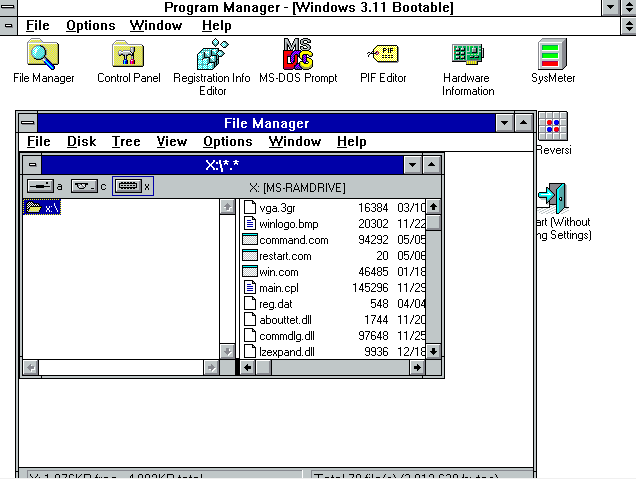The width and height of the screenshot is (636, 479).
Task: Click file size 145296 for main.cpl
Action: click(370, 288)
